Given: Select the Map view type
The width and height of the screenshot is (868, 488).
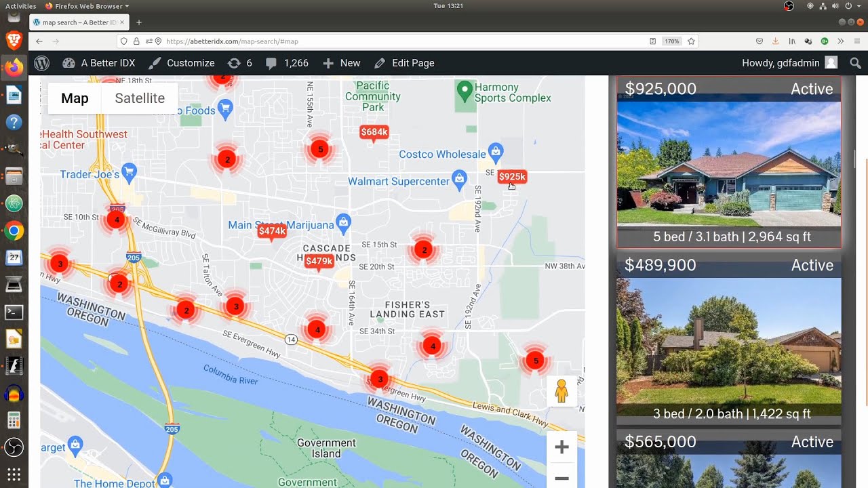Looking at the screenshot, I should click(x=75, y=98).
